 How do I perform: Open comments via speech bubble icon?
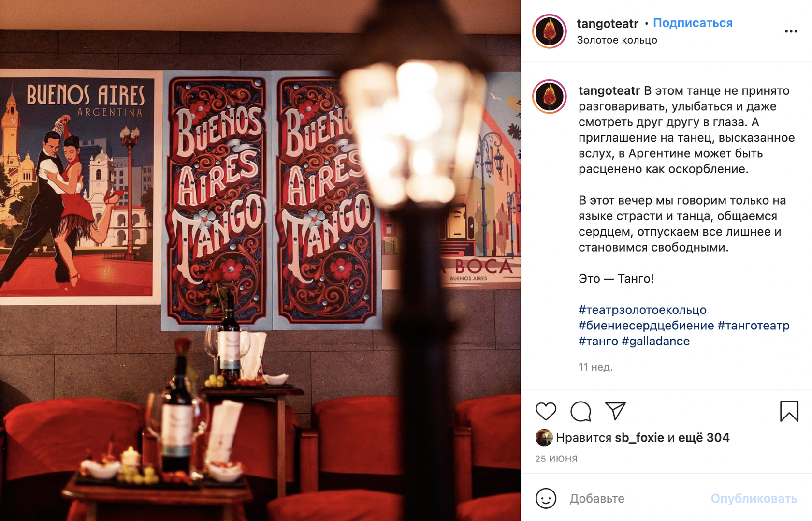(580, 411)
